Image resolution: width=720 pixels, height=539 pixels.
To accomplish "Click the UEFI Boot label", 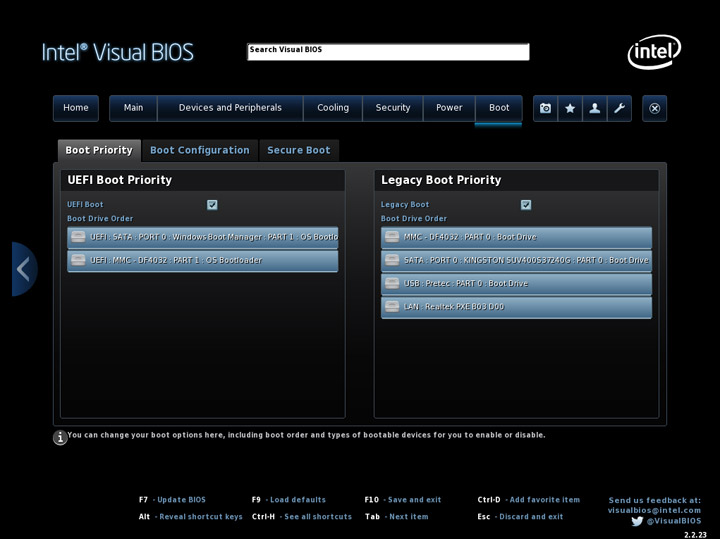I will (x=85, y=205).
